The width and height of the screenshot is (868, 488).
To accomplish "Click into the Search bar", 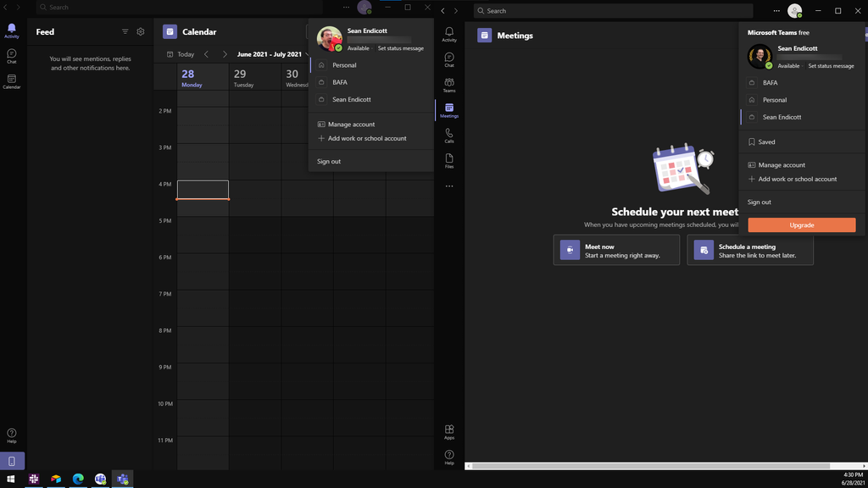I will [615, 10].
